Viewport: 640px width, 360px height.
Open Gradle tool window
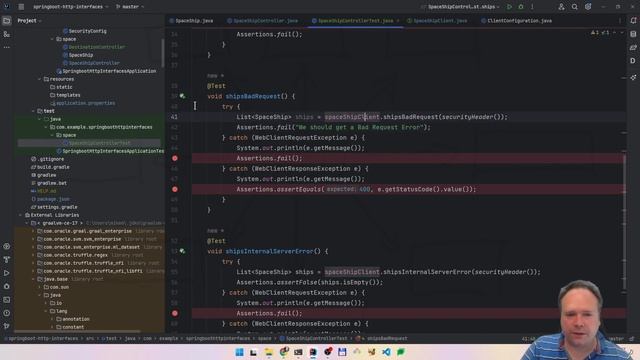pos(633,47)
